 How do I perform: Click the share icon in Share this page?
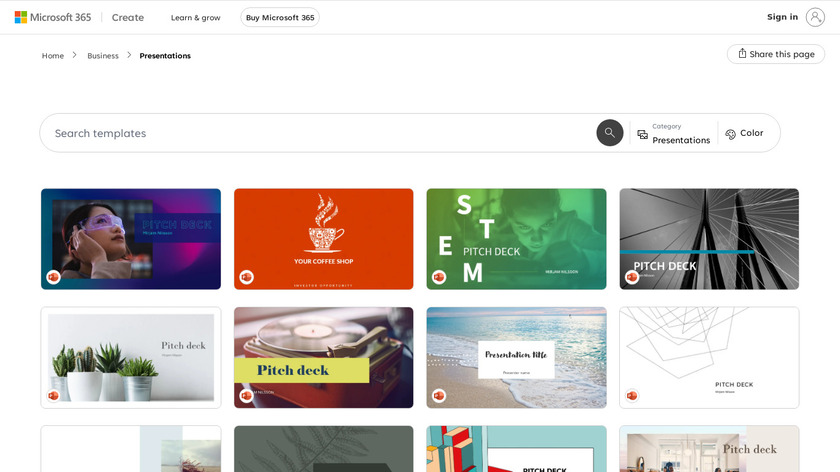coord(742,54)
